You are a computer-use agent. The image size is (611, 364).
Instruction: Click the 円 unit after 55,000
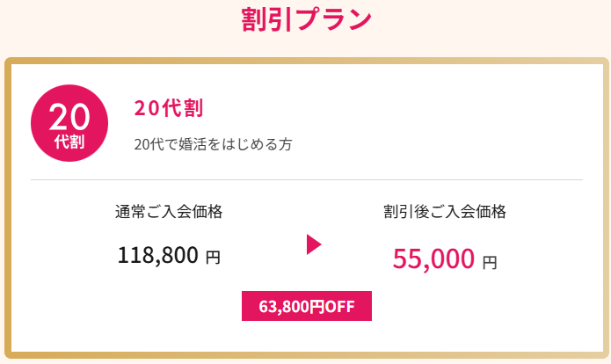[x=490, y=262]
